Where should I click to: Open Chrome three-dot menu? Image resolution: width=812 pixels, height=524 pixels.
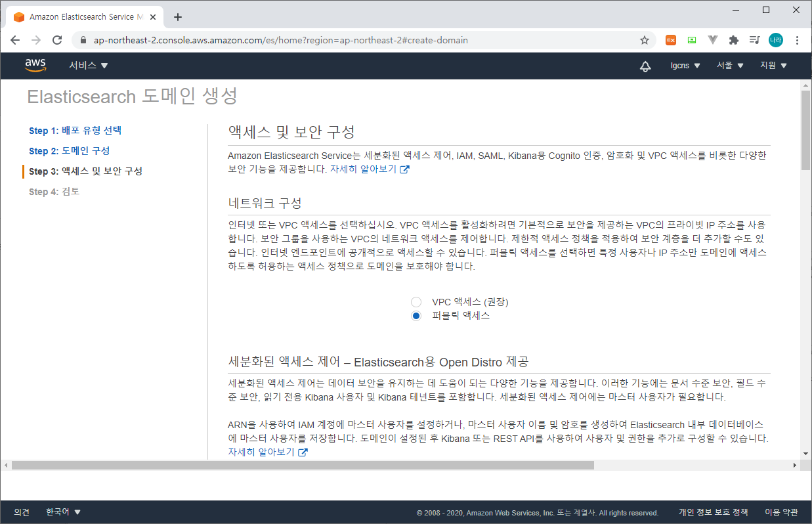[797, 40]
